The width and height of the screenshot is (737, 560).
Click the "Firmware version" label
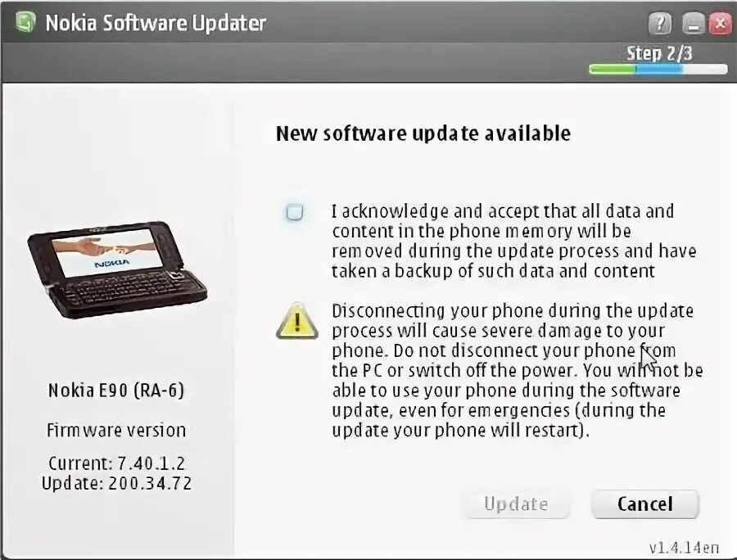pos(116,431)
